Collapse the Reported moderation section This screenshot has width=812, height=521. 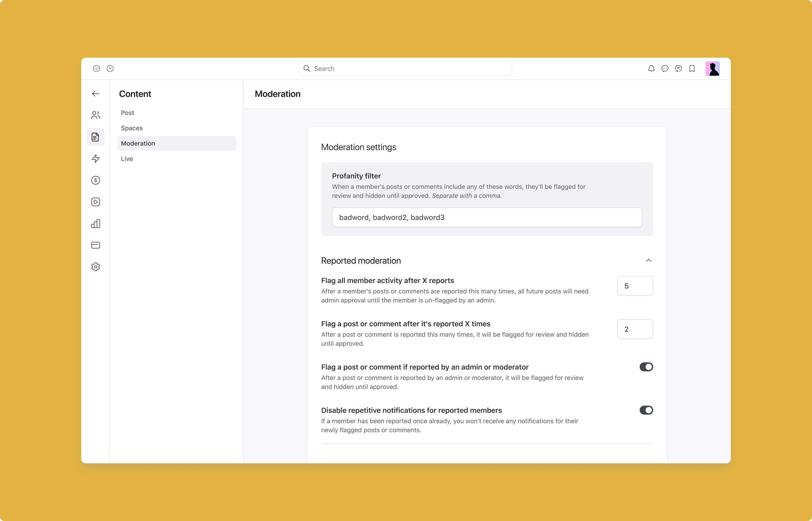pos(648,260)
